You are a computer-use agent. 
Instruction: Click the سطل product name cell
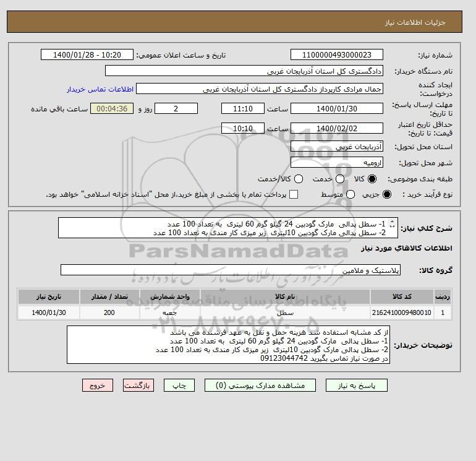point(285,312)
